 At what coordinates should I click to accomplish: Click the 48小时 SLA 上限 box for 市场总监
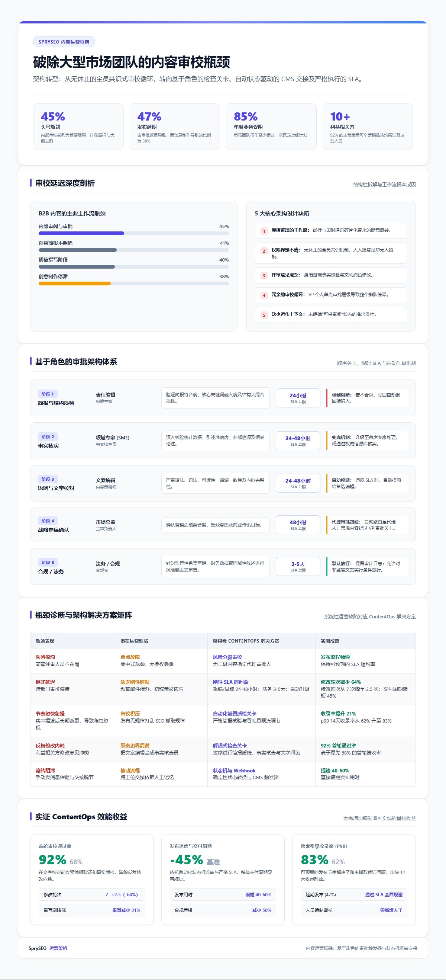[x=298, y=525]
